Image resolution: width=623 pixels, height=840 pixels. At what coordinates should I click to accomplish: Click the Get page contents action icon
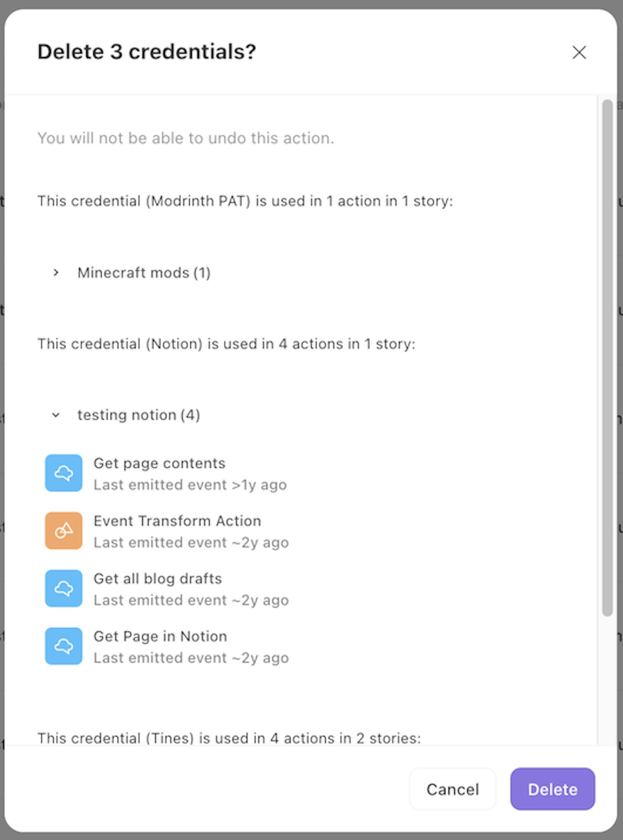[x=64, y=473]
